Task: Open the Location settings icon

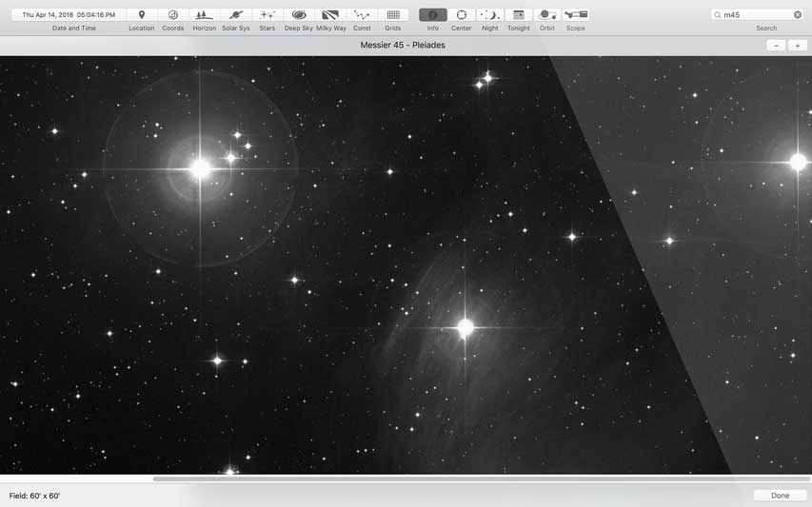Action: click(142, 15)
